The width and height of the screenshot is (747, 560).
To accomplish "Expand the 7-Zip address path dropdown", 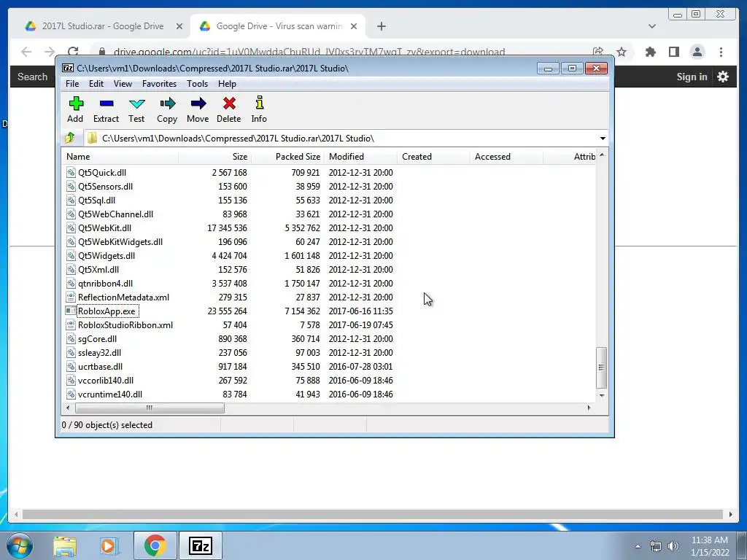I will coord(603,138).
